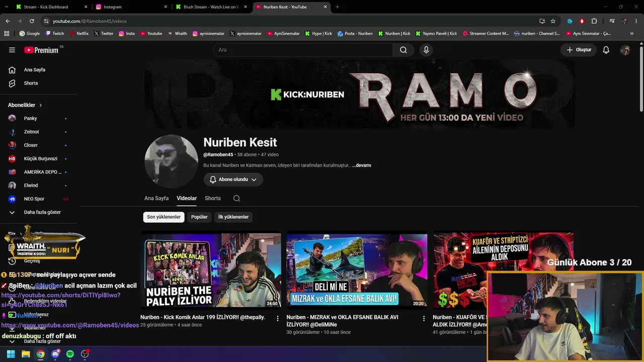Go back with the browser back arrow
Viewport: 644px width, 362px height.
coord(8,21)
